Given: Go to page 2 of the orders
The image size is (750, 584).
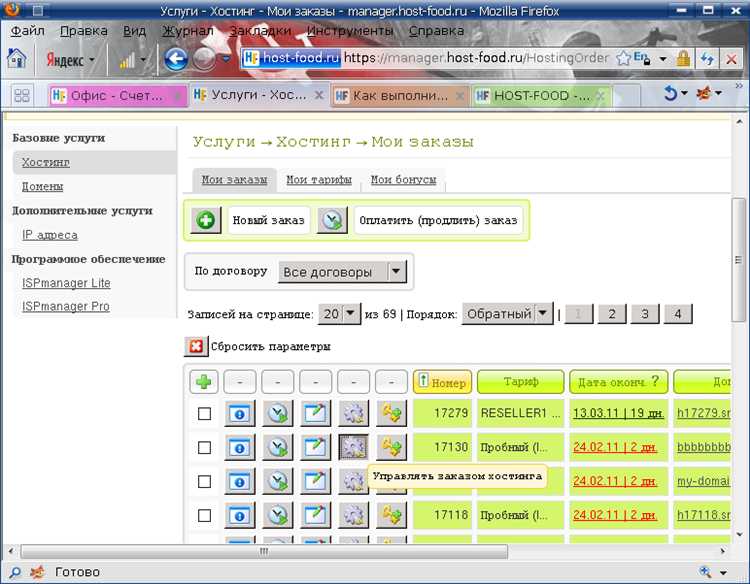Looking at the screenshot, I should point(612,314).
